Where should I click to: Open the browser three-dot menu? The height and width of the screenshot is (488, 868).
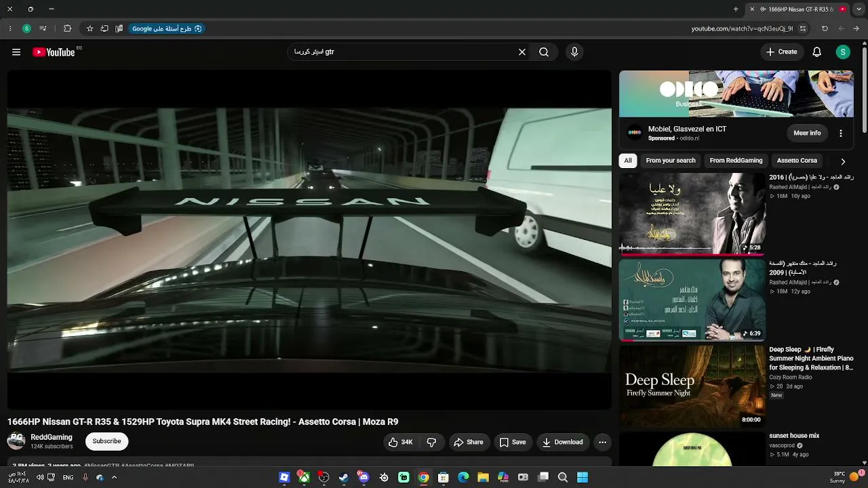pos(10,28)
